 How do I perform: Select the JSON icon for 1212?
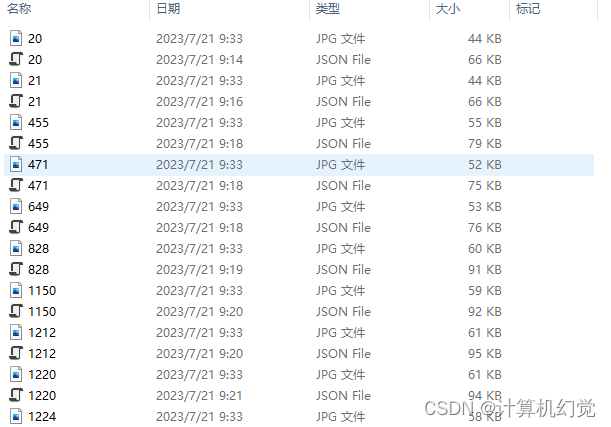coord(16,353)
